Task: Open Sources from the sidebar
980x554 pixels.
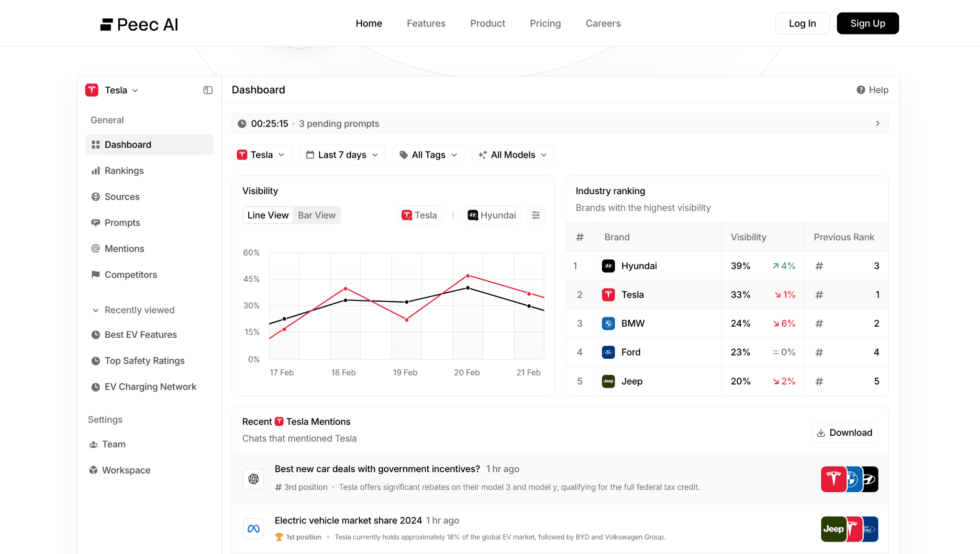Action: tap(122, 197)
